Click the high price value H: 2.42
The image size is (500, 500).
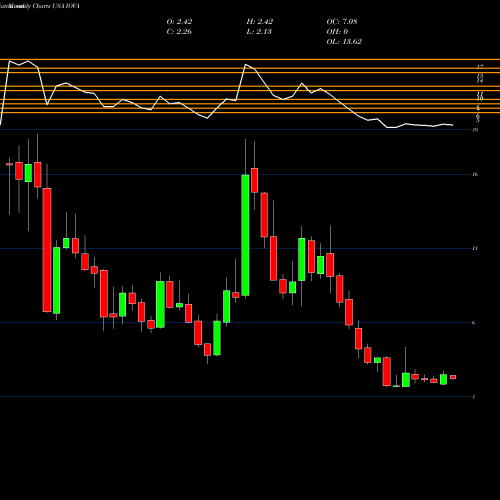pos(260,22)
